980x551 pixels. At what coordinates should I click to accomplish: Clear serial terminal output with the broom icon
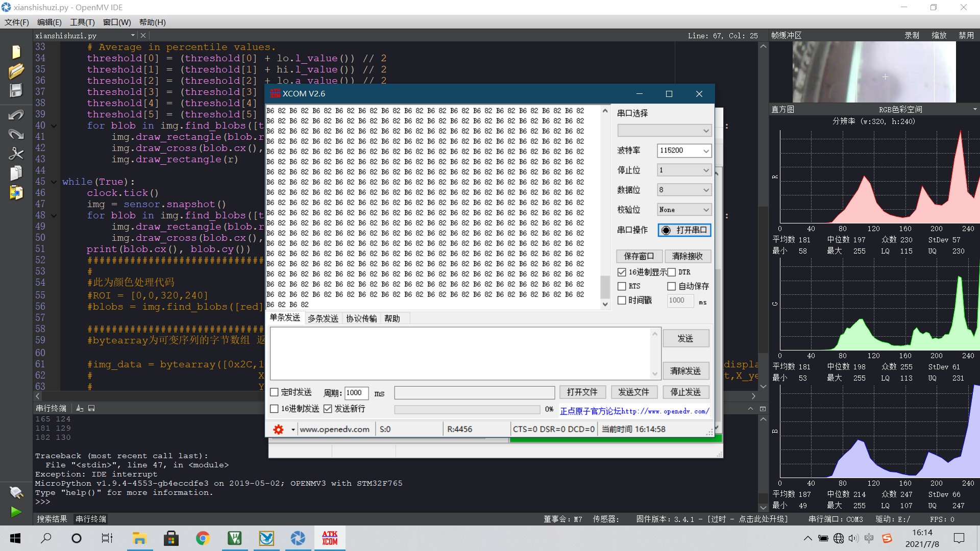[x=80, y=408]
